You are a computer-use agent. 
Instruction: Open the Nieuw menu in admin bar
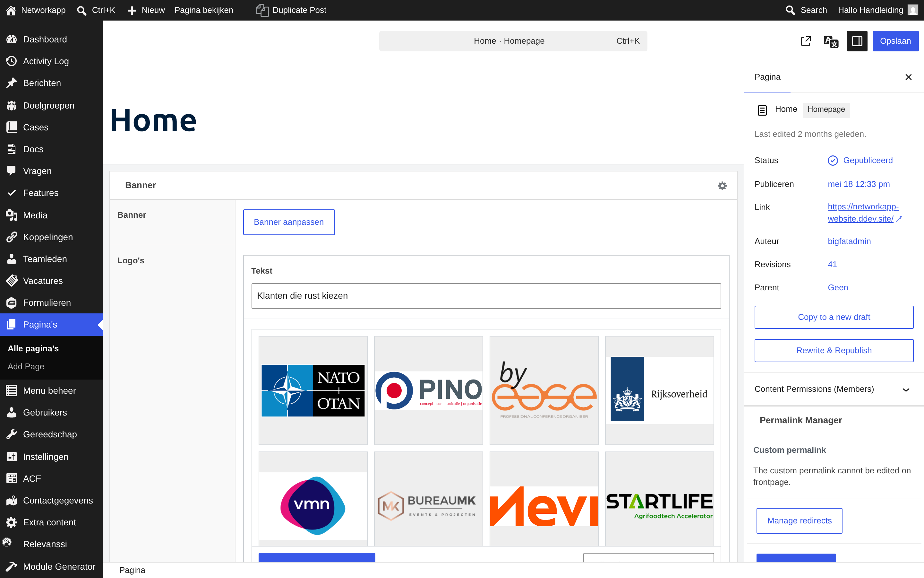pyautogui.click(x=146, y=10)
